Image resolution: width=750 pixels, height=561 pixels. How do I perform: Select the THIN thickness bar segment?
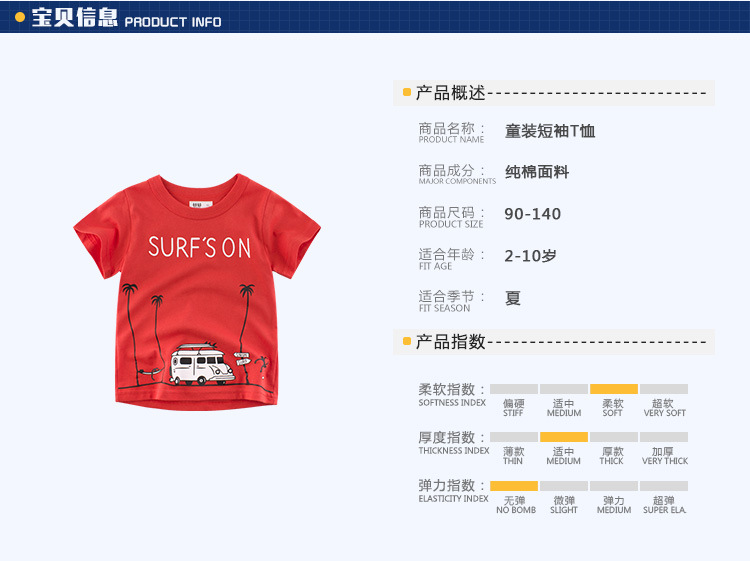pos(514,437)
